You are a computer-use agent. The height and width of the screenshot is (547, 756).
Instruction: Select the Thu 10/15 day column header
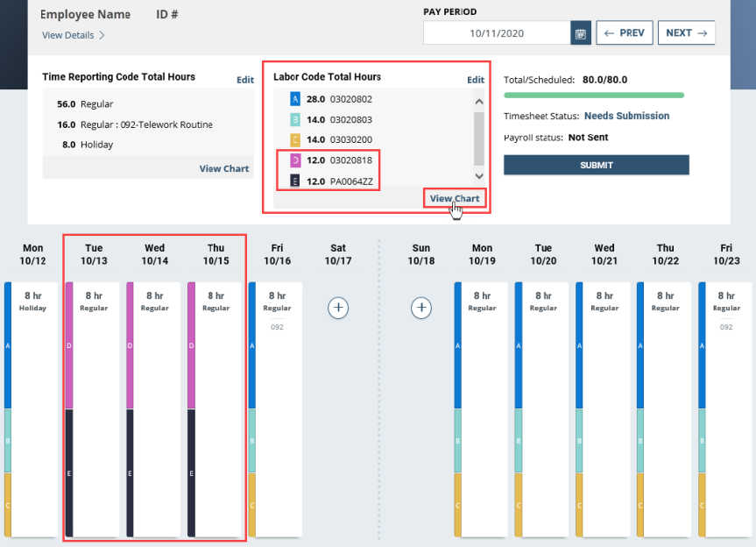215,254
